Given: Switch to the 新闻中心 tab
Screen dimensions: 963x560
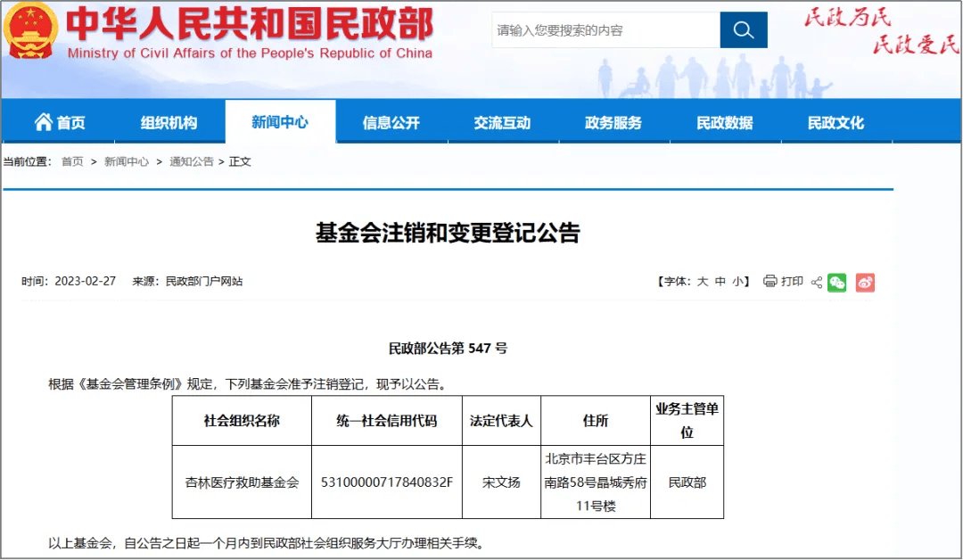Looking at the screenshot, I should (x=279, y=122).
